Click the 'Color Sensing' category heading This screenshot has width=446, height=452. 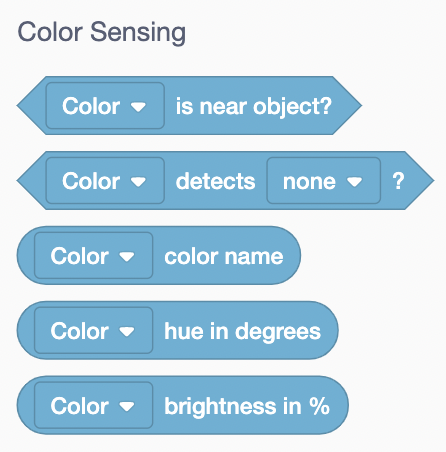tap(102, 32)
